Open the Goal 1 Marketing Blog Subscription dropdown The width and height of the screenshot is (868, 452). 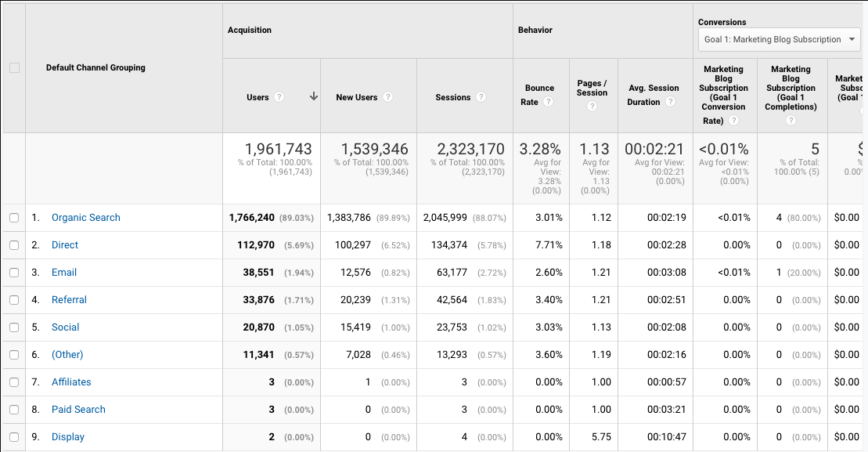(x=779, y=39)
